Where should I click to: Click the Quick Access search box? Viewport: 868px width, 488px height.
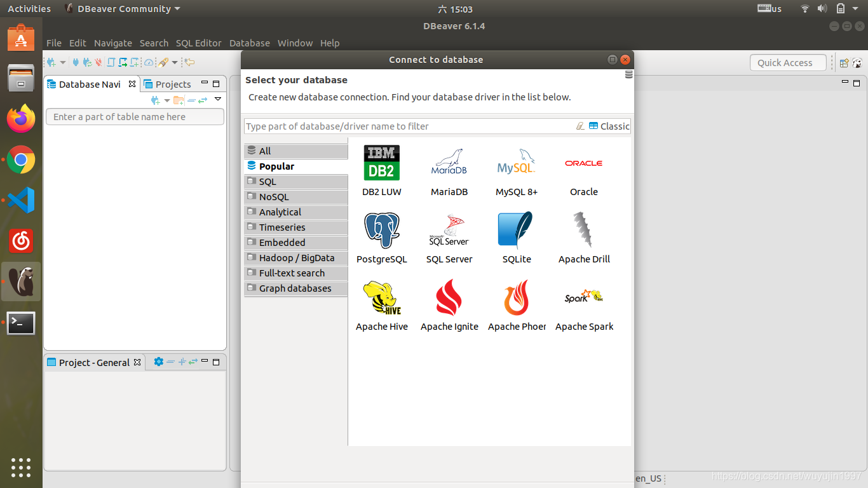788,62
